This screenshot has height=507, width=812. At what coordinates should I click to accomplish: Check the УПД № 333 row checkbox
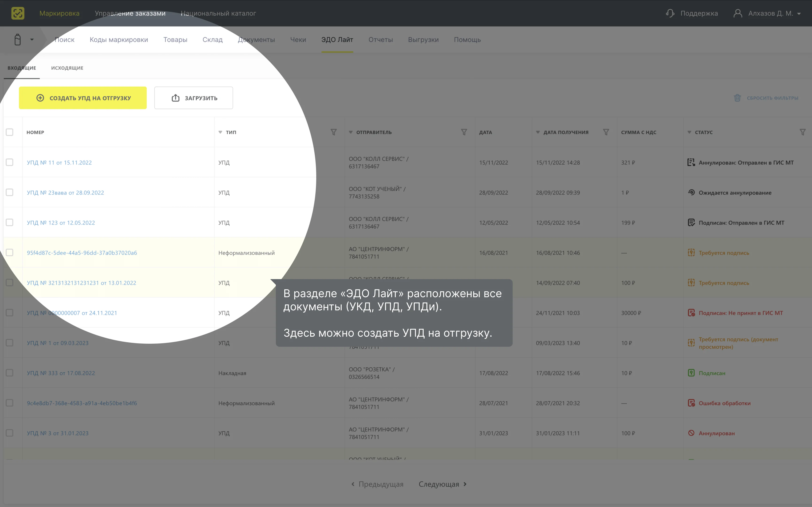pyautogui.click(x=9, y=373)
